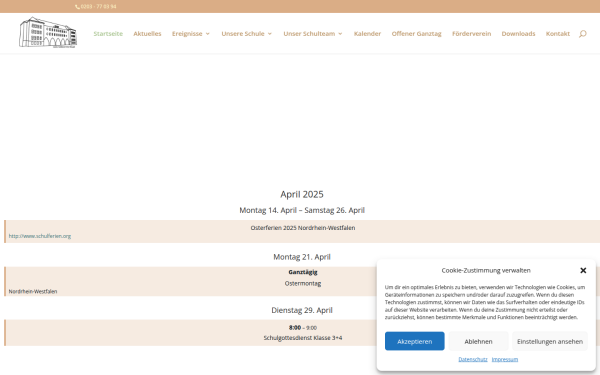The width and height of the screenshot is (600, 375).
Task: Close the cookie consent dialog
Action: tap(583, 270)
